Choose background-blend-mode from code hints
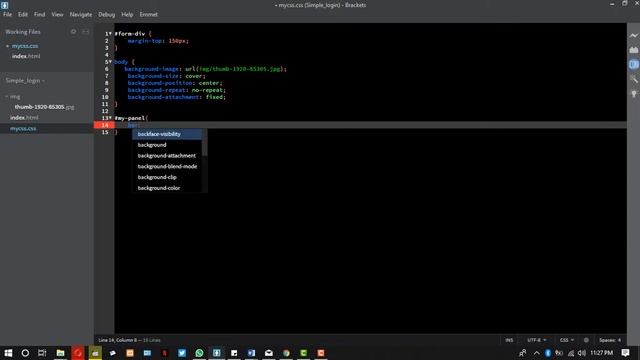Viewport: 640px width, 360px height. click(x=167, y=166)
